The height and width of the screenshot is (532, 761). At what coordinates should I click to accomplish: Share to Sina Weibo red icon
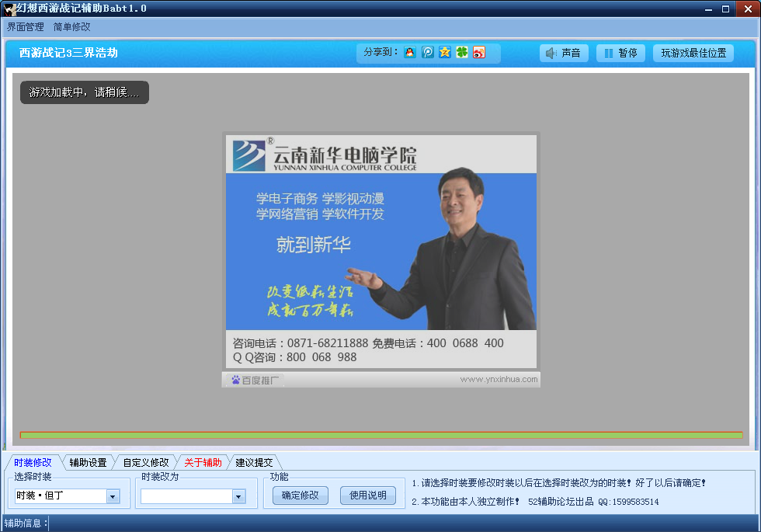(x=479, y=53)
